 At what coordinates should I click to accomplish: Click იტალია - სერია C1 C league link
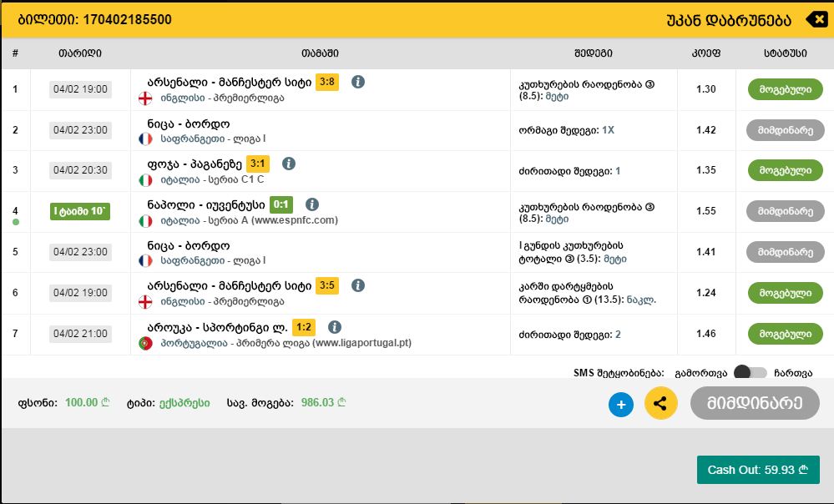[212, 180]
